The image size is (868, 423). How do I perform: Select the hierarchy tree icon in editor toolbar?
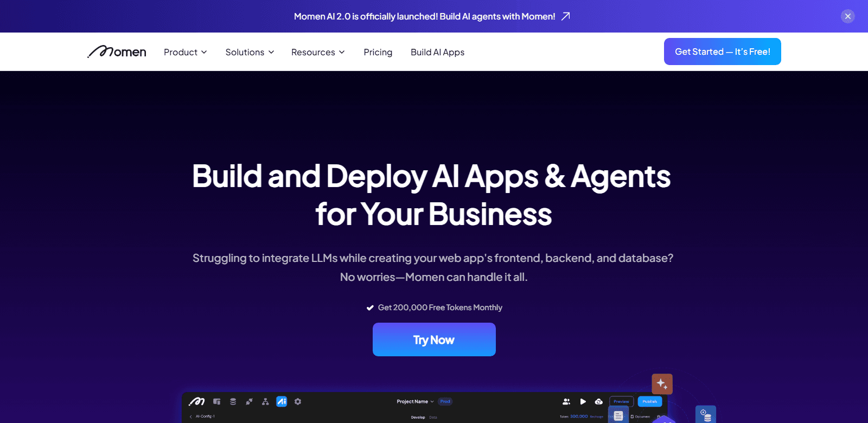tap(265, 402)
